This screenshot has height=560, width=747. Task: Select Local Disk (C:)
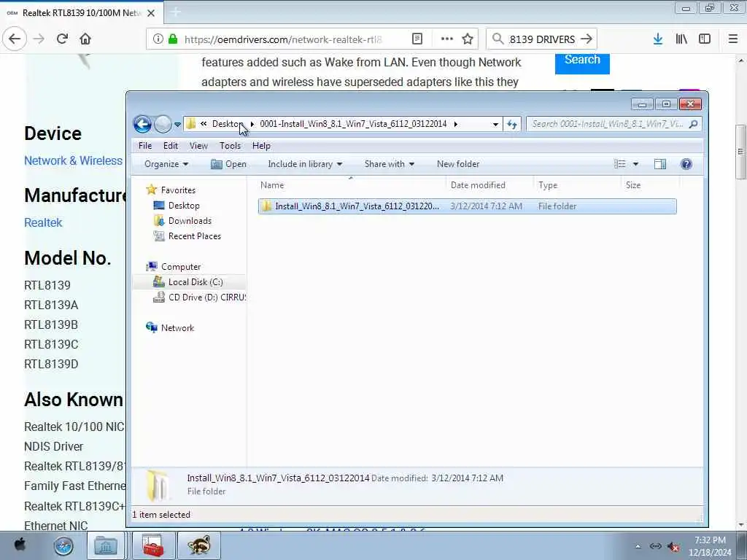[196, 282]
